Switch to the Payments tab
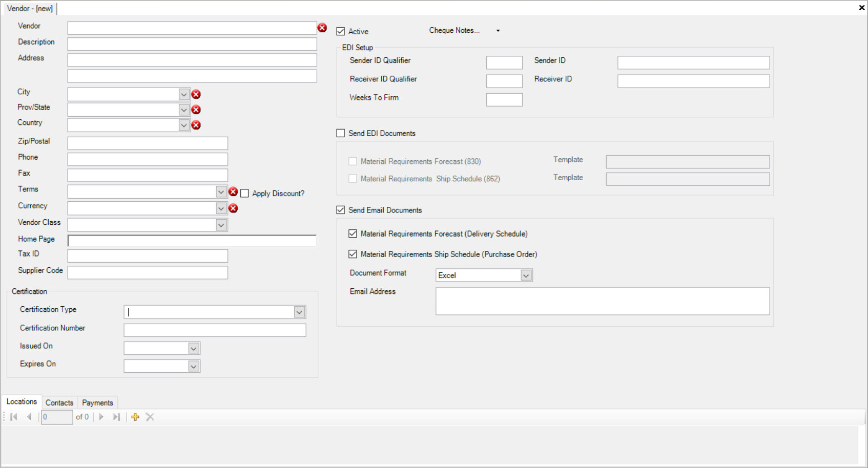Screen dimensions: 868x468 tap(97, 402)
